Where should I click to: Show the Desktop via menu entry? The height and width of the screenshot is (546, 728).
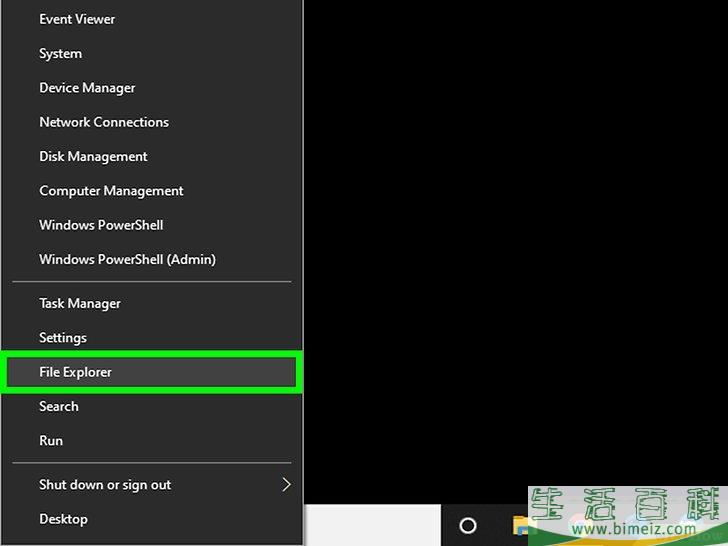click(63, 519)
